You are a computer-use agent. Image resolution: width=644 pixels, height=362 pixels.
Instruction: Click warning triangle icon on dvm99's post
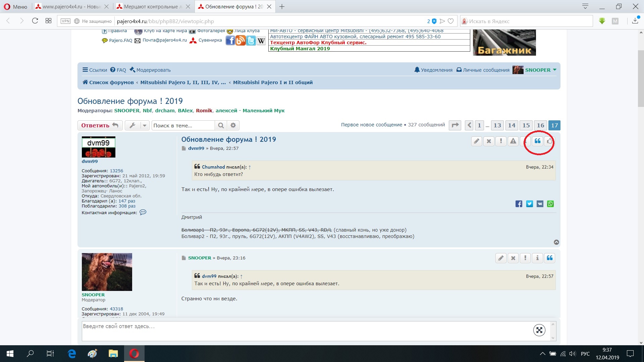(513, 141)
